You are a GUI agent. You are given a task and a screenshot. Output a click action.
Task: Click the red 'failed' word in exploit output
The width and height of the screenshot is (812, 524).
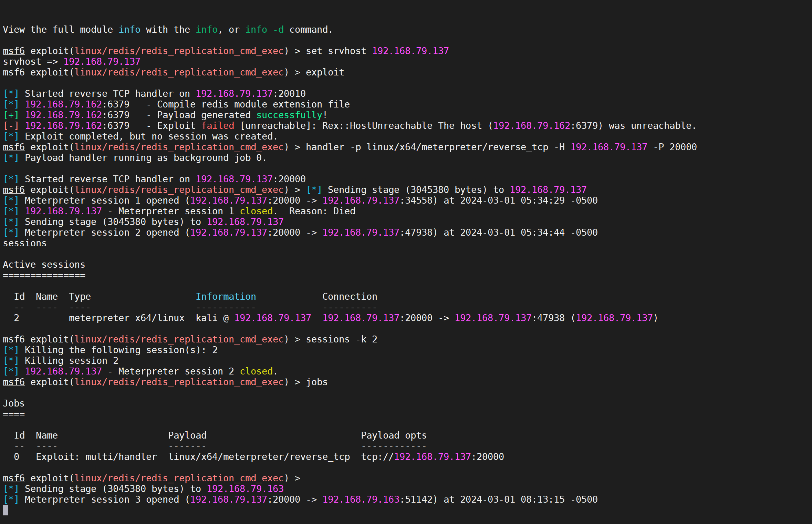[x=218, y=126]
